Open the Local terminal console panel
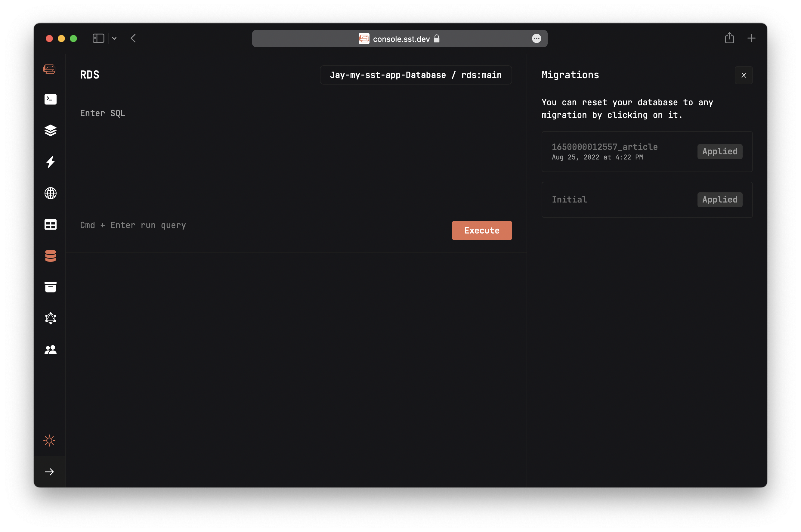 pos(50,99)
